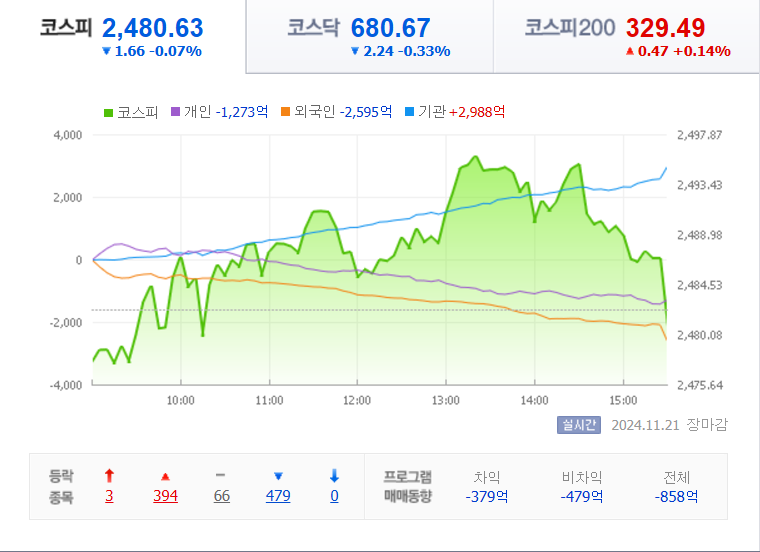Click the 13:00 time axis label

pos(445,400)
